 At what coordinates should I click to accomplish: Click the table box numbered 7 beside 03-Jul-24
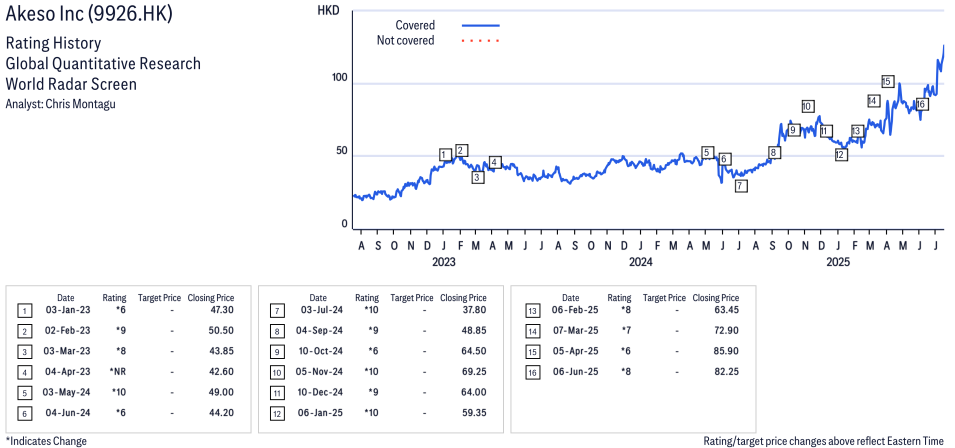click(276, 311)
